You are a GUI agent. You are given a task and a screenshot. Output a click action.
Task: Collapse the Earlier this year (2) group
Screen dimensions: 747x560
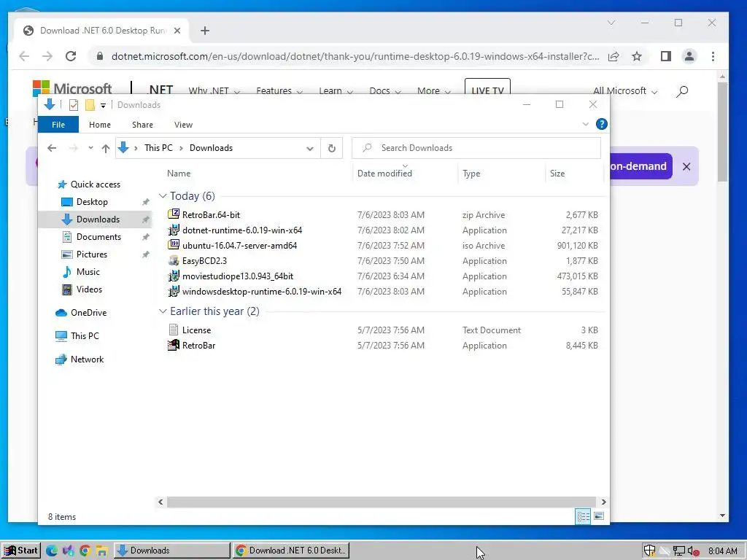[163, 311]
